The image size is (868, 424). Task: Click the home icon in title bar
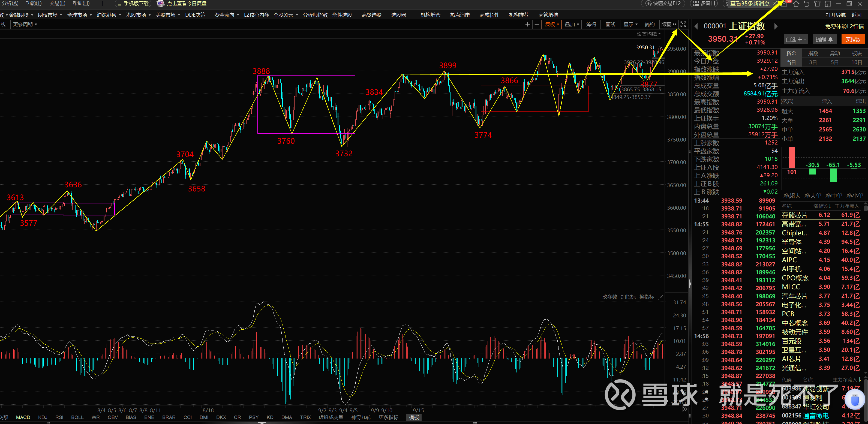[796, 4]
